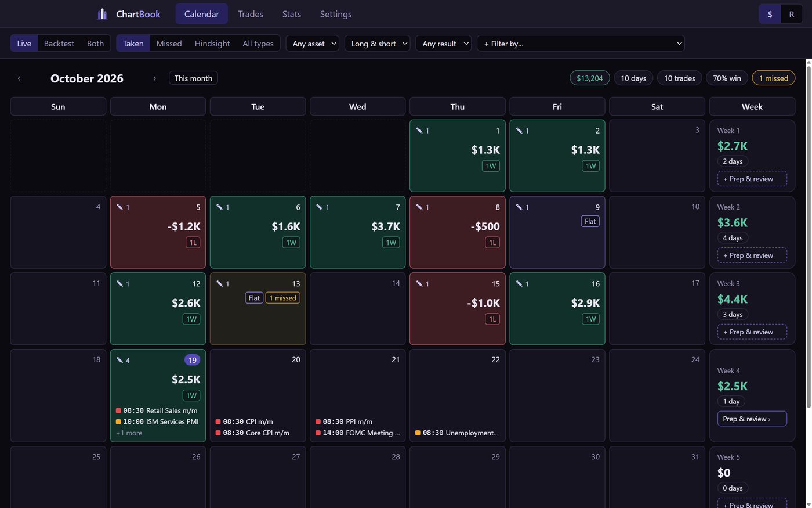Open October 7 day with $3.7K

click(358, 232)
